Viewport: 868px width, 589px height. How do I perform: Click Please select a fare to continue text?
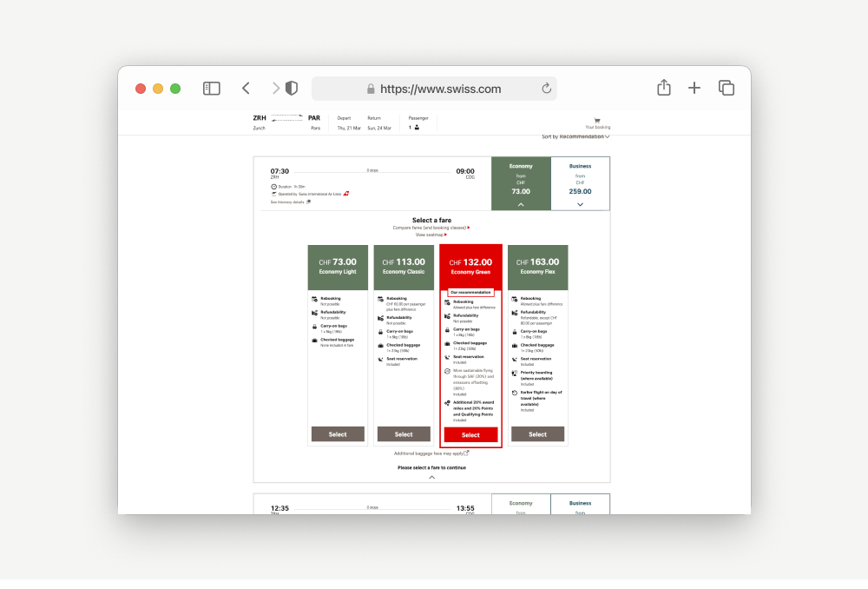(x=431, y=467)
